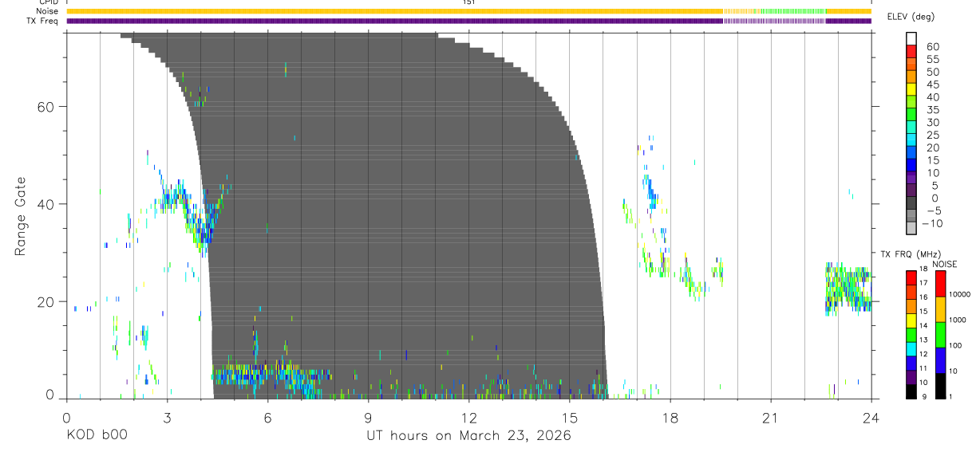This screenshot has width=980, height=452.
Task: Click the "3" tick on the UT hours axis
Action: (x=167, y=418)
